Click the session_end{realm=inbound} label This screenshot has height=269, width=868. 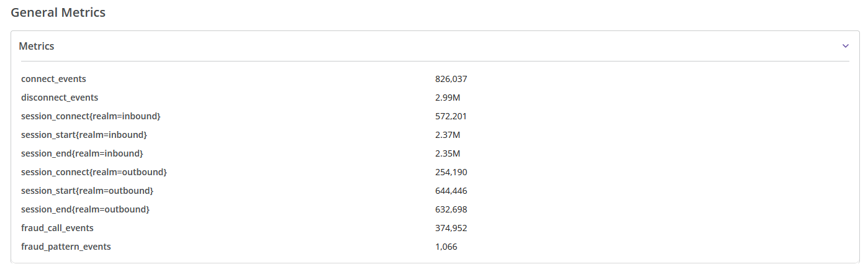click(x=82, y=153)
